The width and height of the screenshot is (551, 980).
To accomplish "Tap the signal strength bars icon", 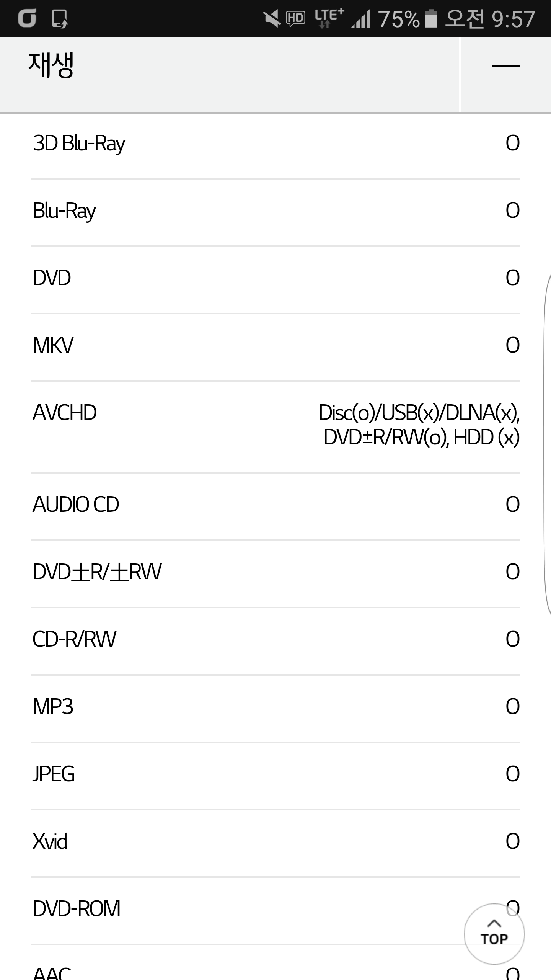I will tap(361, 19).
